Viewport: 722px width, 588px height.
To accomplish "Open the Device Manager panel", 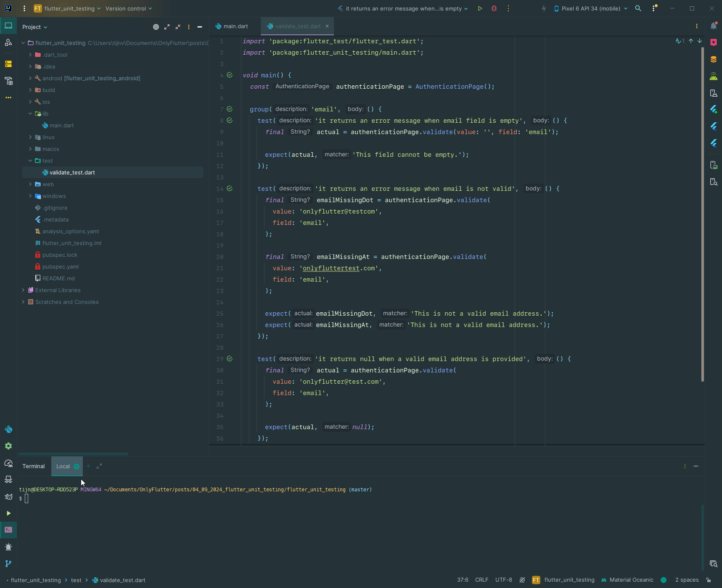I will (714, 92).
